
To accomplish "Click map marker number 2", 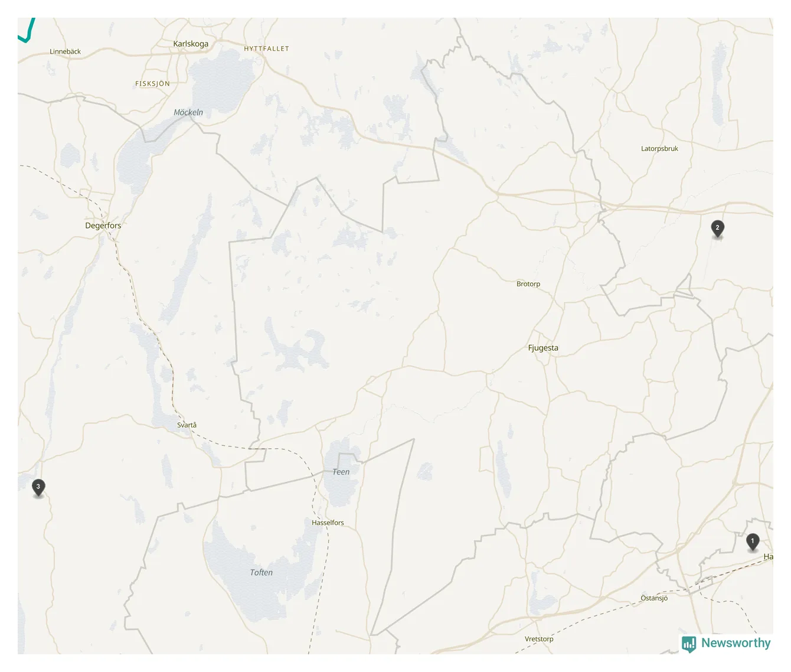I will [718, 229].
